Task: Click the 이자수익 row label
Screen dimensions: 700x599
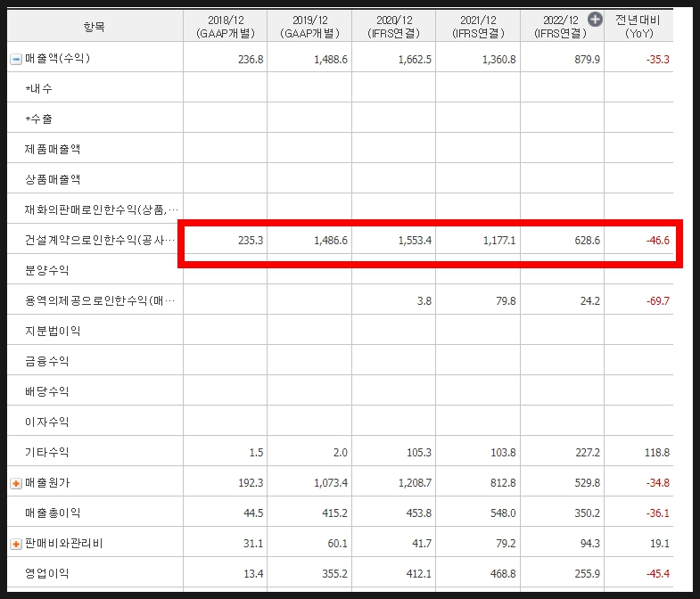Action: coord(47,422)
